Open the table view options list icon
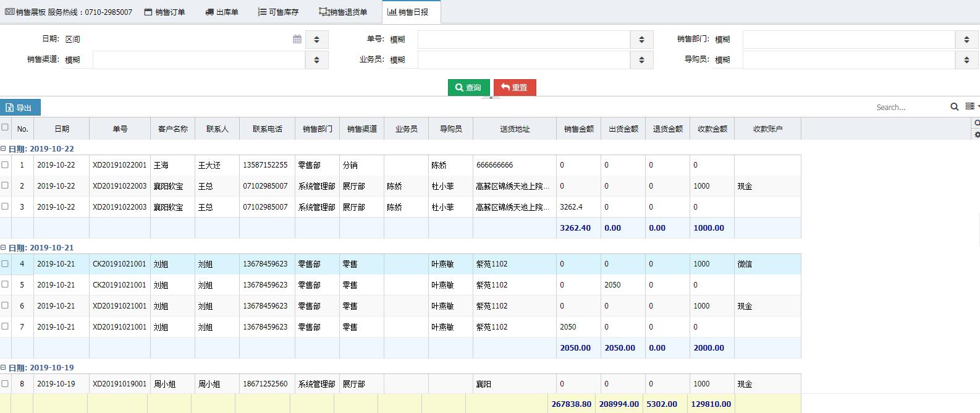This screenshot has width=980, height=413. coord(970,106)
